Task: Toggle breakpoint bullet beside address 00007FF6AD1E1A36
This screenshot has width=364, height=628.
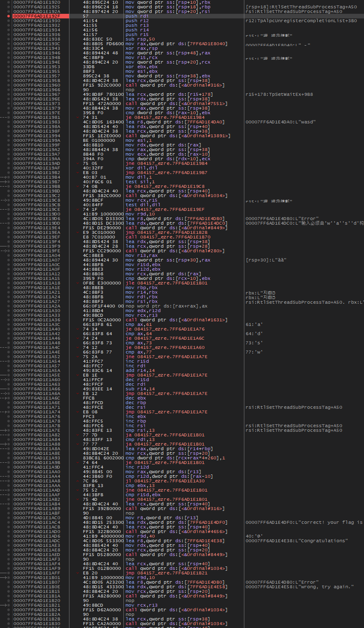Action: [9, 320]
